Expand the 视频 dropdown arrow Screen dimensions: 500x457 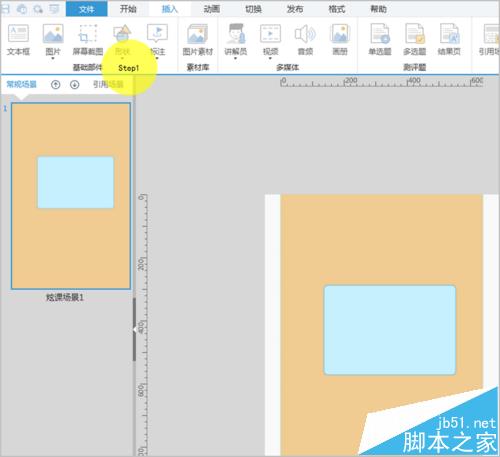click(270, 58)
